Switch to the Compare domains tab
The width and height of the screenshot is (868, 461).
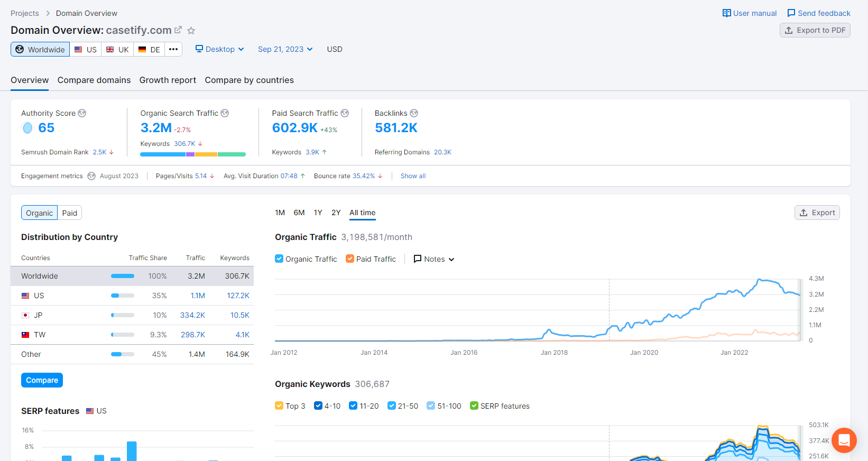click(x=94, y=80)
